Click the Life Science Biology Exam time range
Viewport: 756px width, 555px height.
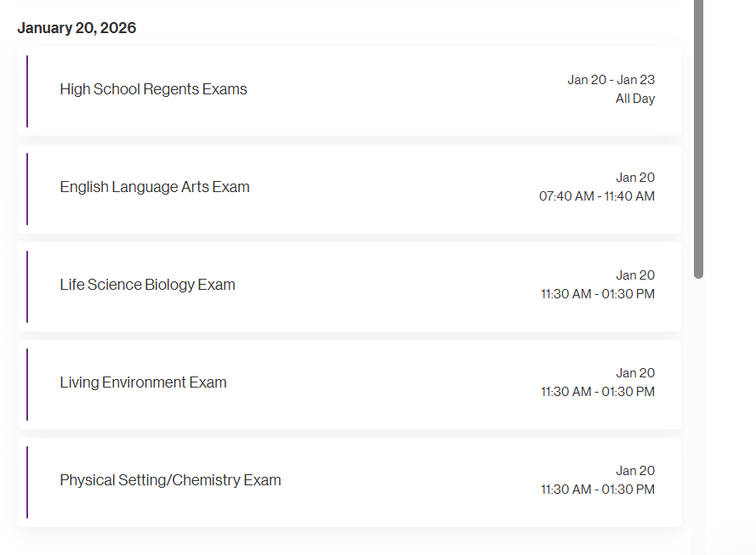(597, 294)
